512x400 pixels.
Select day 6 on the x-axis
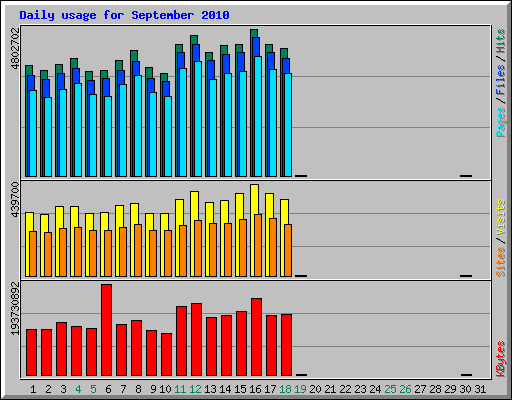[x=108, y=389]
